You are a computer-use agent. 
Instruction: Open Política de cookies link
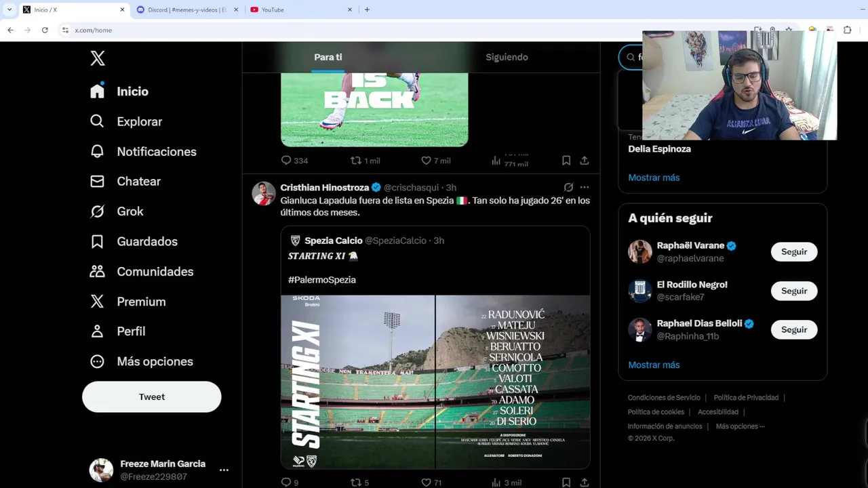pyautogui.click(x=656, y=412)
